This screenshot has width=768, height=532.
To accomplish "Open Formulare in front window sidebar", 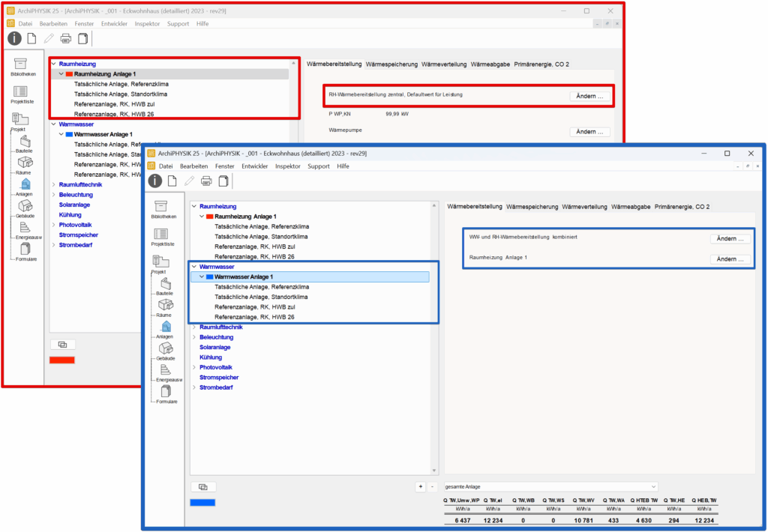I will [x=166, y=394].
